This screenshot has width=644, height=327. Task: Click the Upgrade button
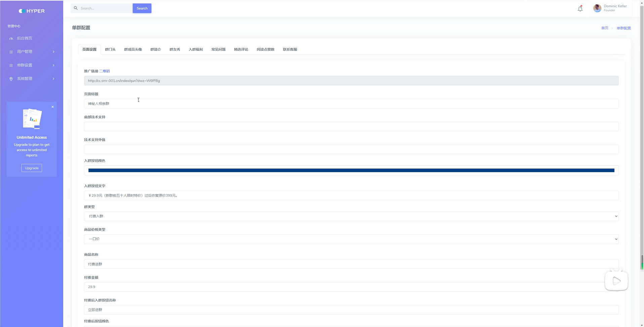point(32,168)
